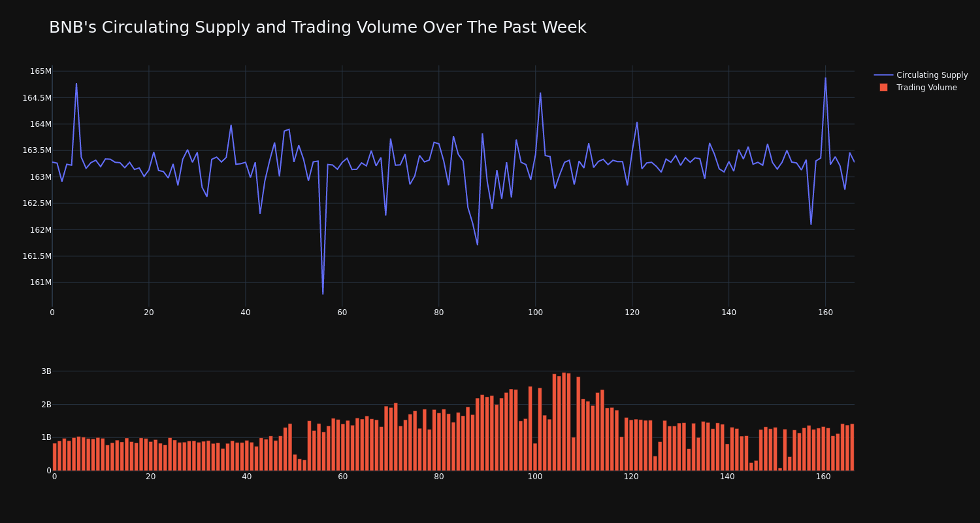The width and height of the screenshot is (980, 523).
Task: Click the 164M y-axis label
Action: pos(41,124)
